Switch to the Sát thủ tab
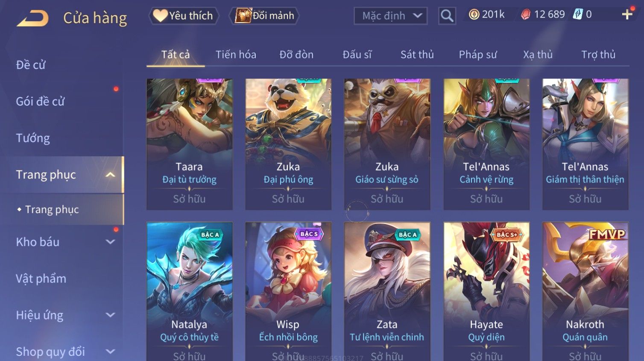Screen dimensions: 644x361 (417, 55)
